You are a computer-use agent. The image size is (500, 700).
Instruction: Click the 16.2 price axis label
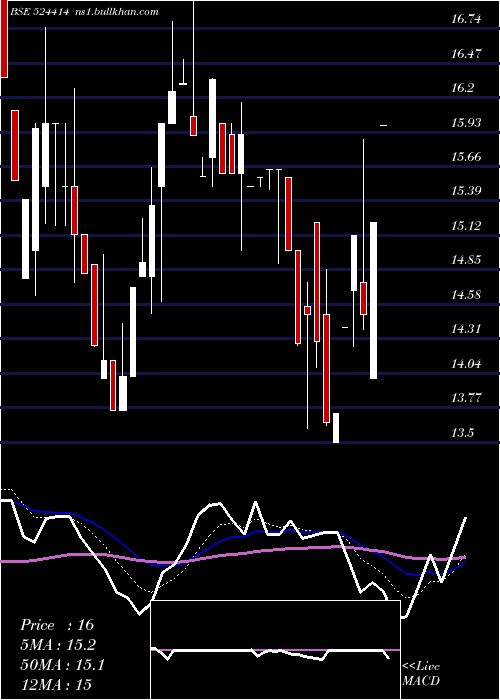coord(462,88)
